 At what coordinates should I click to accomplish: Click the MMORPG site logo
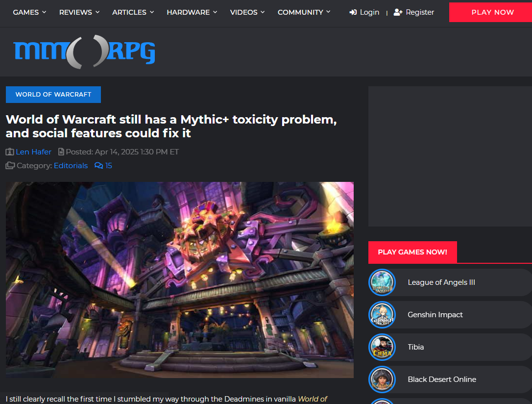pyautogui.click(x=84, y=51)
